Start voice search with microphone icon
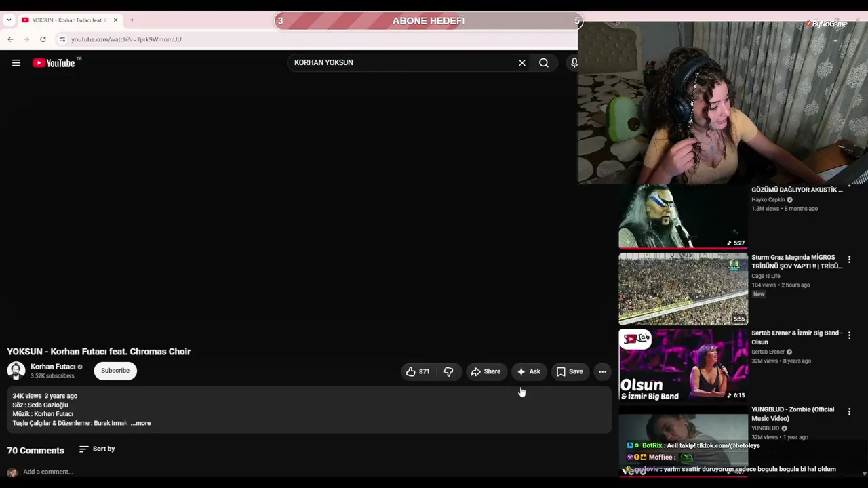Image resolution: width=868 pixels, height=488 pixels. (574, 63)
